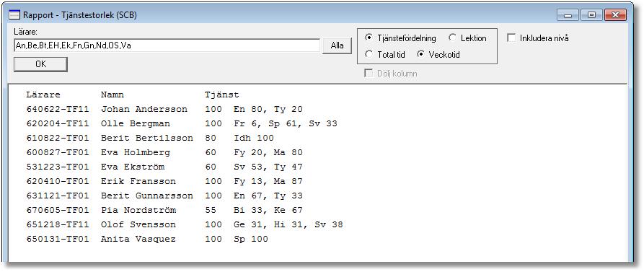Select the name Erik Fransson
This screenshot has height=272, width=644.
coord(138,181)
